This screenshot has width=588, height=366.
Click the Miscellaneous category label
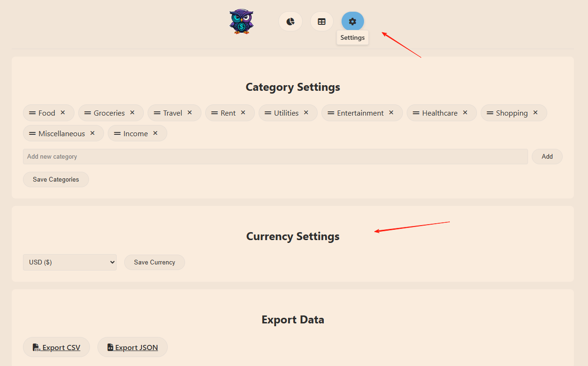pyautogui.click(x=62, y=134)
